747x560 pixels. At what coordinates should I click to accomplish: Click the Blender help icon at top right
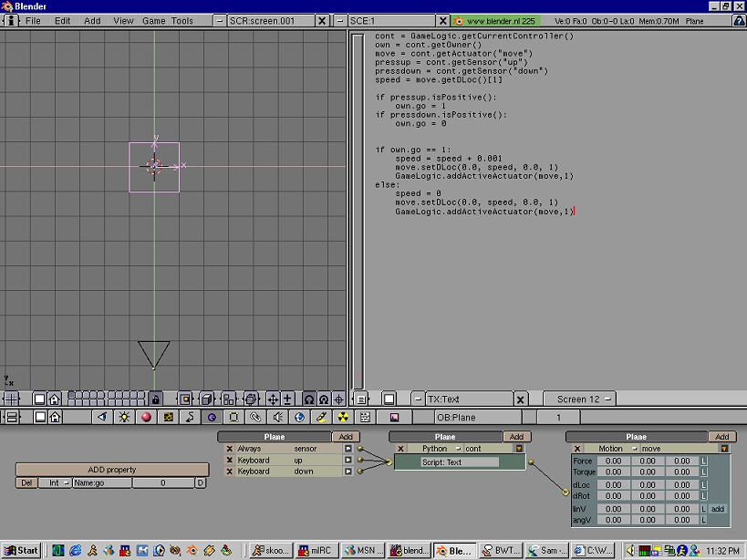(739, 20)
